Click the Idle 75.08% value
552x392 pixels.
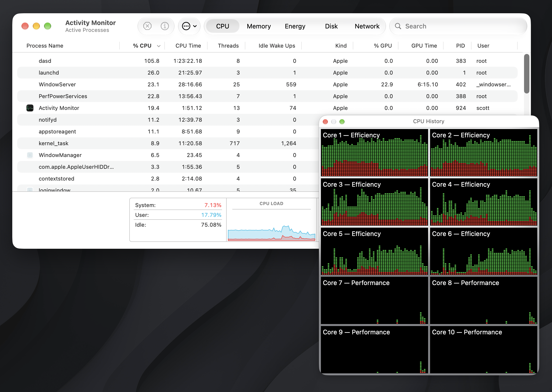pos(211,225)
